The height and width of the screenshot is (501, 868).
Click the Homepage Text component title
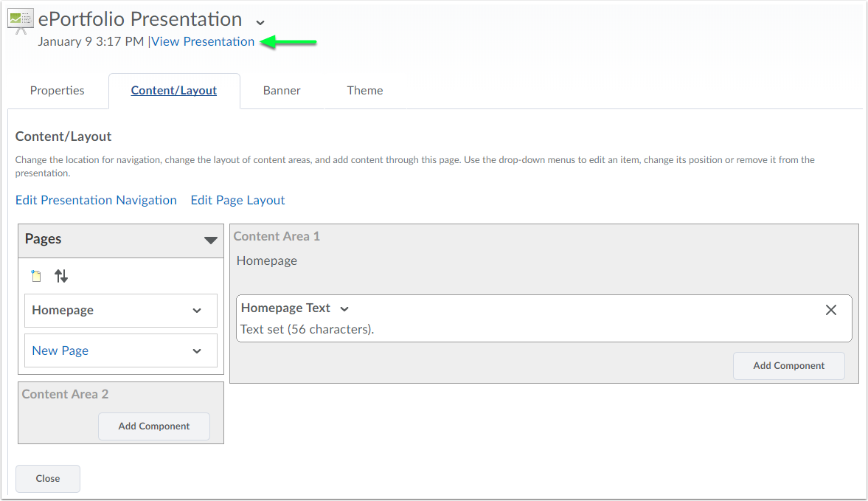(x=285, y=308)
